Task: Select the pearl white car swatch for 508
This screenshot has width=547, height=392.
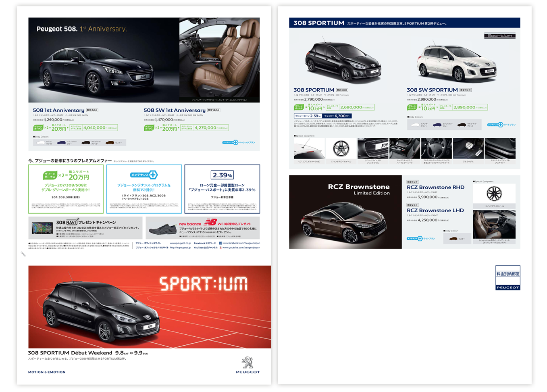Action: pyautogui.click(x=41, y=142)
